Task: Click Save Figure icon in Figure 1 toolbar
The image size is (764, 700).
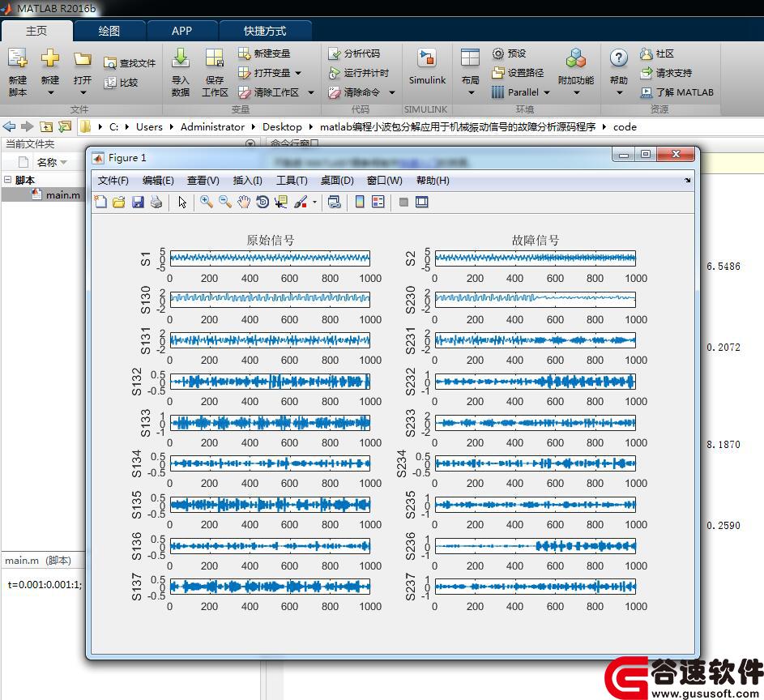Action: point(138,202)
